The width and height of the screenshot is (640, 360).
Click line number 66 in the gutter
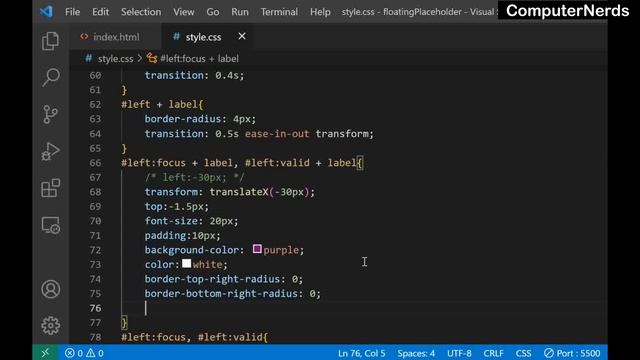(x=95, y=163)
